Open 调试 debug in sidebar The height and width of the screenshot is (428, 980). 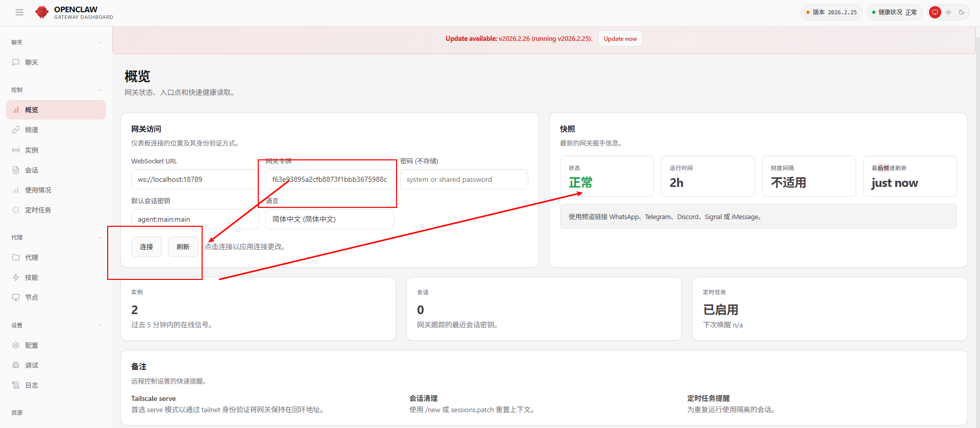click(x=56, y=365)
